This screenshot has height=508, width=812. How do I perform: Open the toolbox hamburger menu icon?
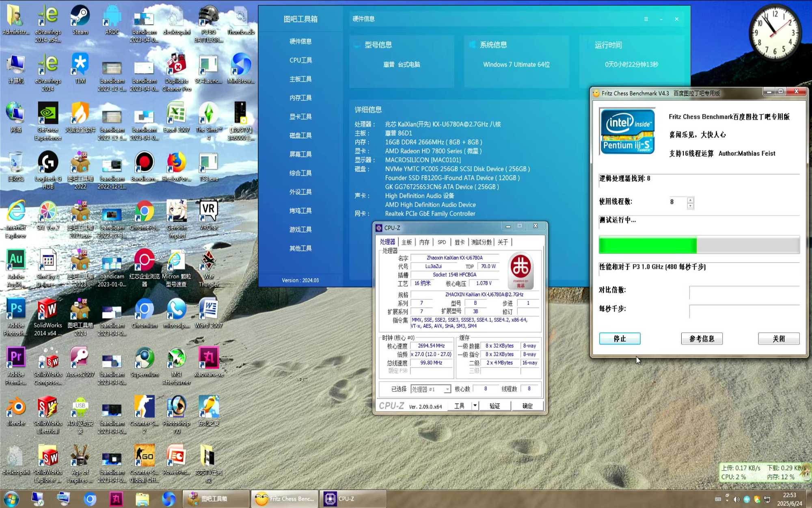[646, 19]
